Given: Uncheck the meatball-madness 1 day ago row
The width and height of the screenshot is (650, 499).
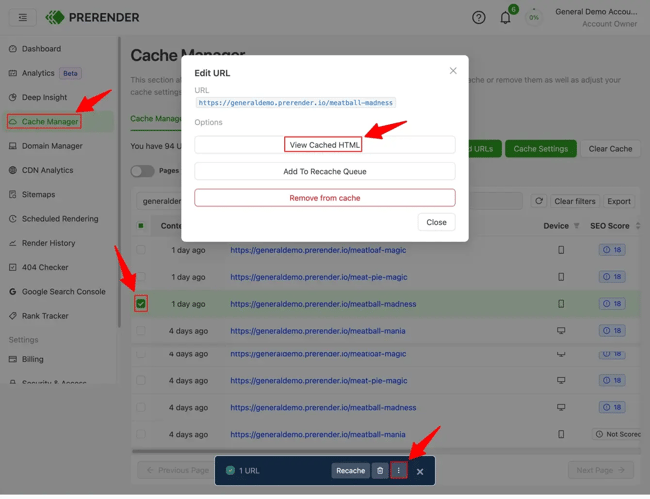Looking at the screenshot, I should (x=141, y=304).
